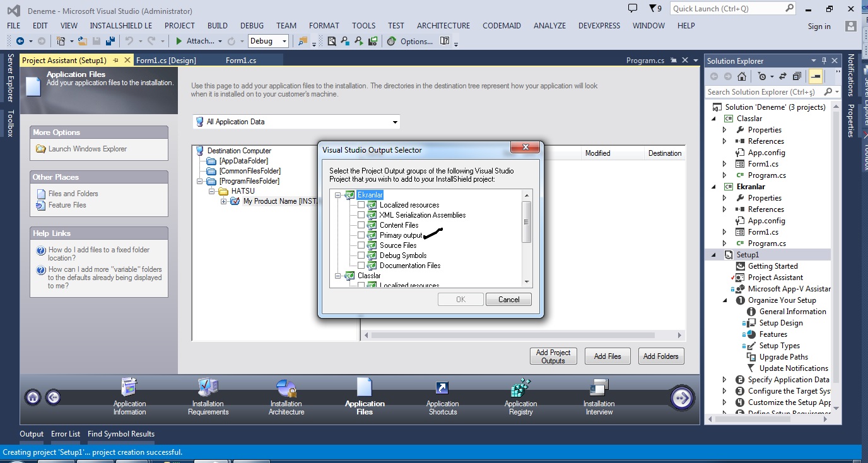Click the Add Project Outputs button
The height and width of the screenshot is (463, 868).
[553, 356]
